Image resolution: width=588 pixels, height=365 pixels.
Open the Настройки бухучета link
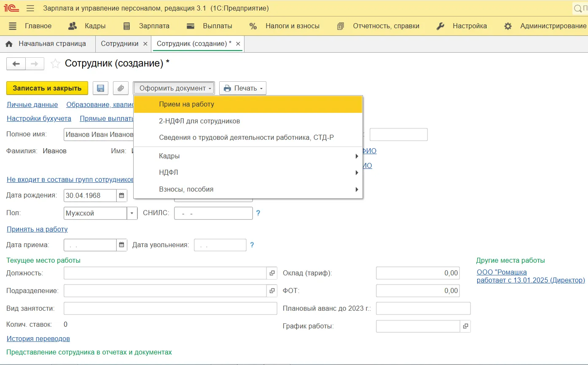click(x=39, y=119)
